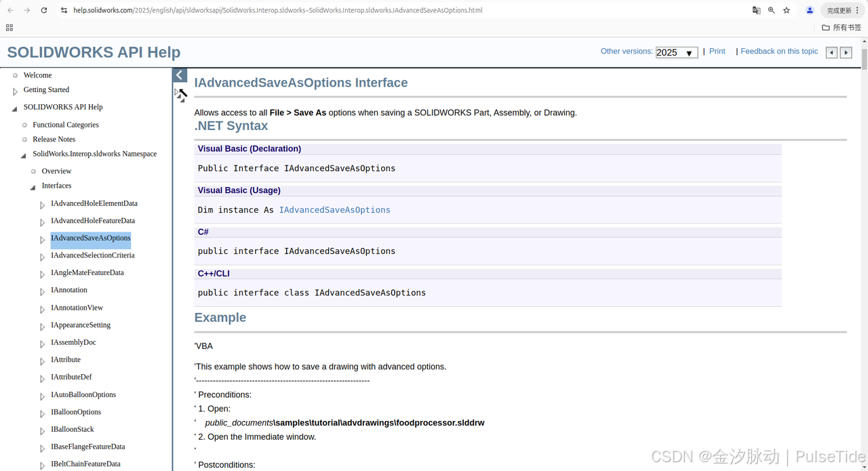The height and width of the screenshot is (471, 868).
Task: Expand the IAdvancedSelectionCriteria node arrow
Action: [42, 258]
